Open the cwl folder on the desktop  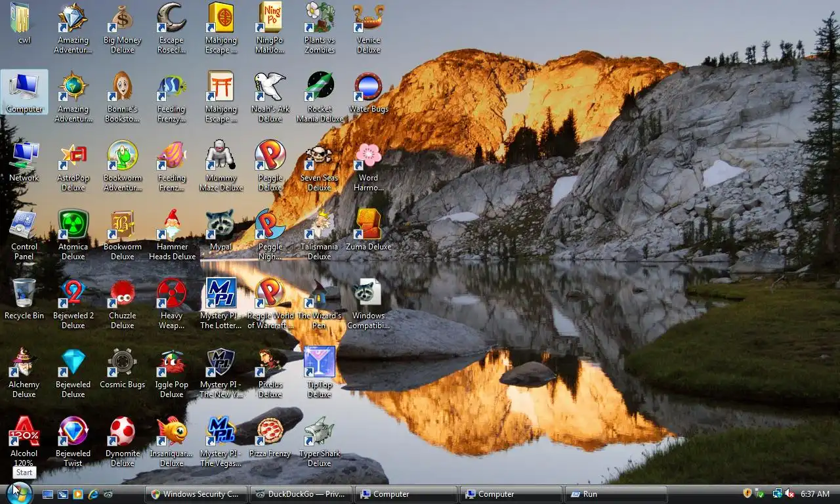24,24
